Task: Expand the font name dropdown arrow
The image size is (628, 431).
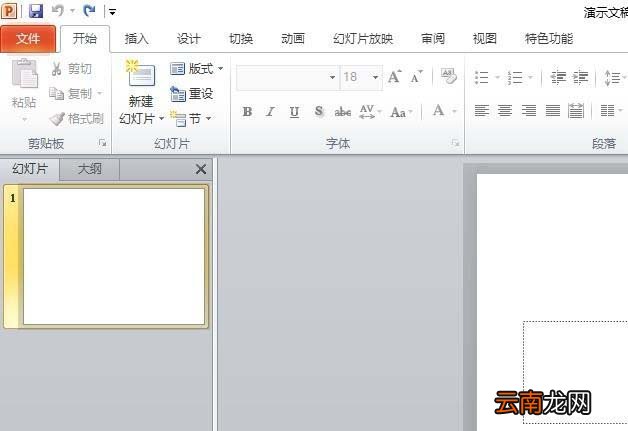Action: (x=332, y=77)
